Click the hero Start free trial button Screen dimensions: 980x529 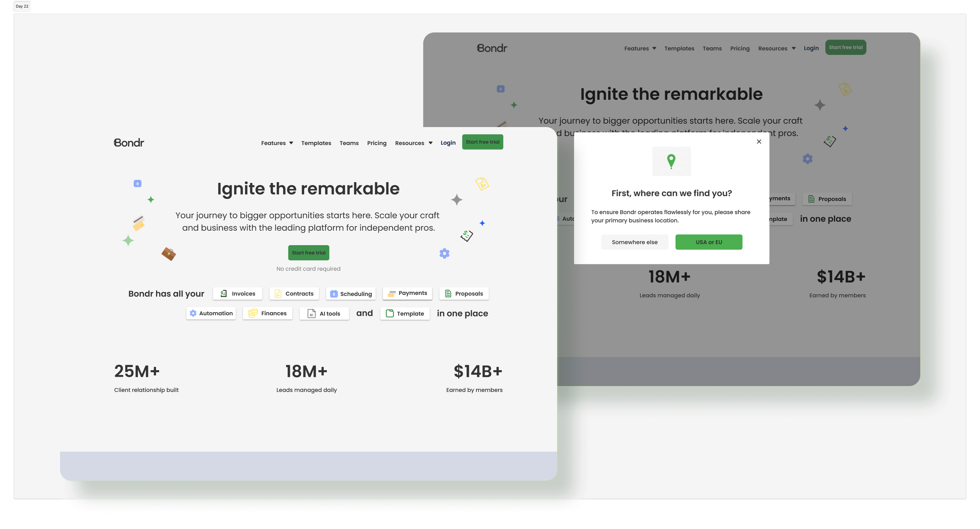pos(309,253)
